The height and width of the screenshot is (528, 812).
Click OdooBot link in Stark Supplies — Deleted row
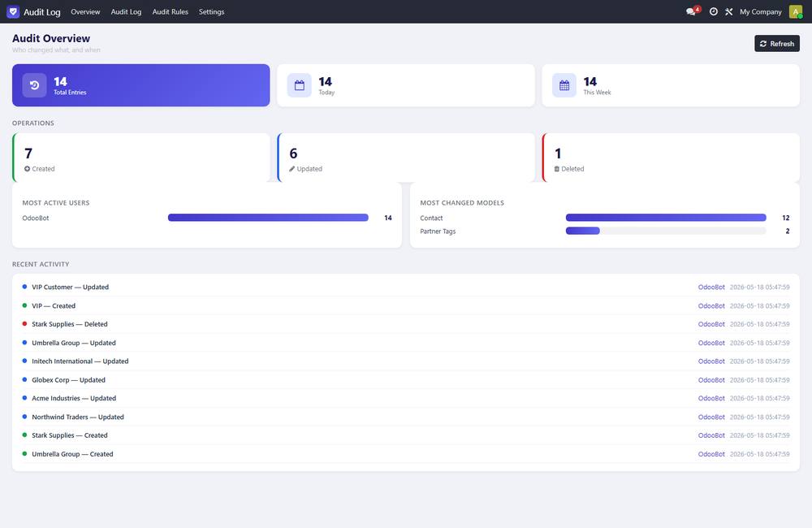711,324
